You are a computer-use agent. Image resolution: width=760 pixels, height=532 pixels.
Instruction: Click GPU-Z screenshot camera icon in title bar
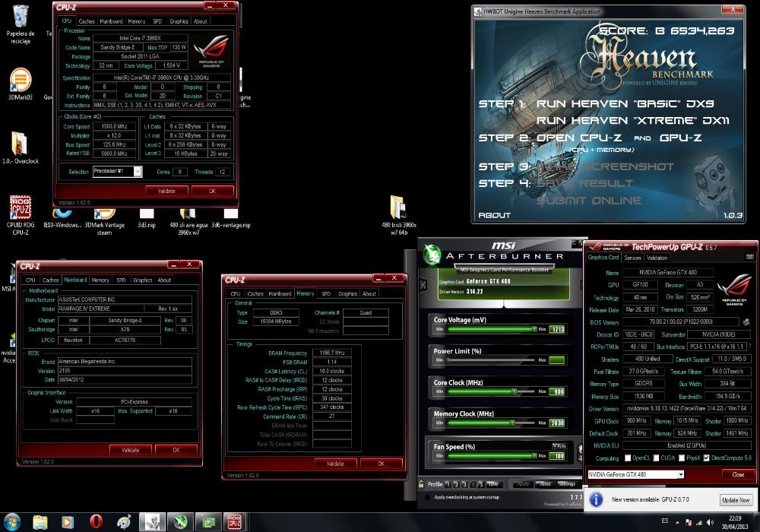(x=750, y=258)
